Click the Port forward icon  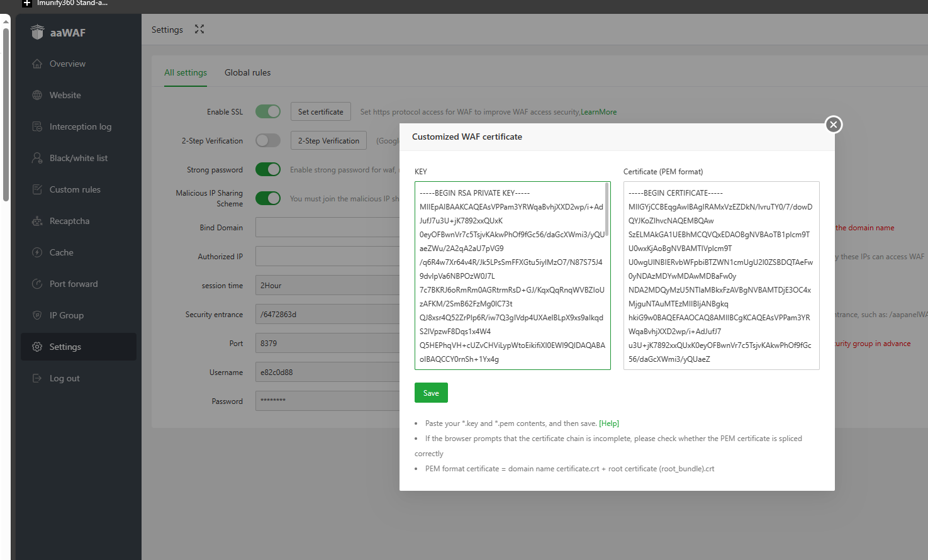click(x=37, y=284)
